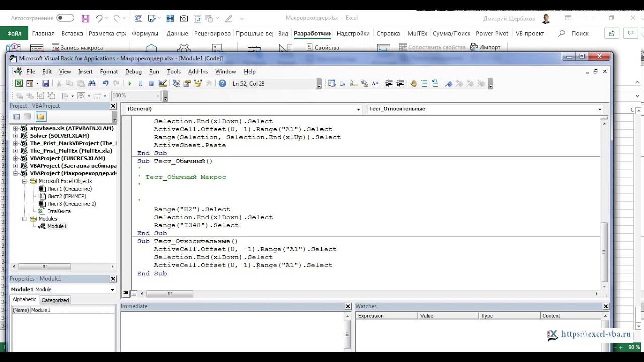This screenshot has height=362, width=644.
Task: Click the code window vertical scrollbar
Action: click(x=604, y=201)
